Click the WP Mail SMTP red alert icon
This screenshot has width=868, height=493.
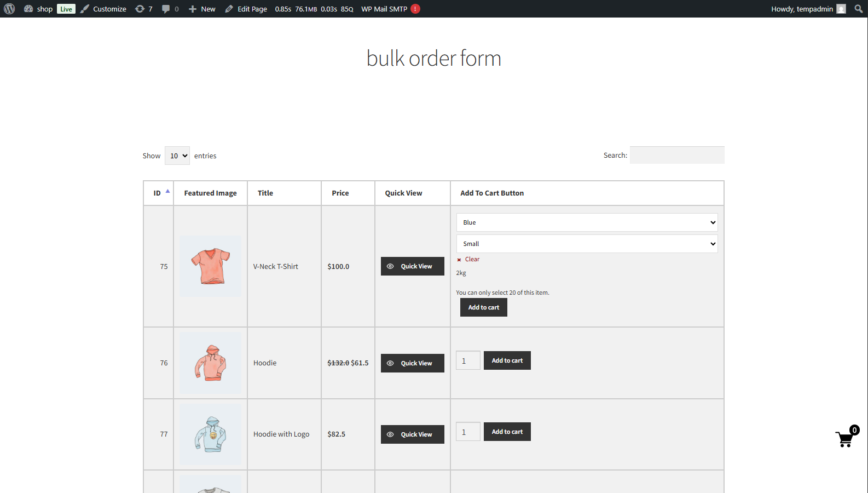pyautogui.click(x=415, y=9)
